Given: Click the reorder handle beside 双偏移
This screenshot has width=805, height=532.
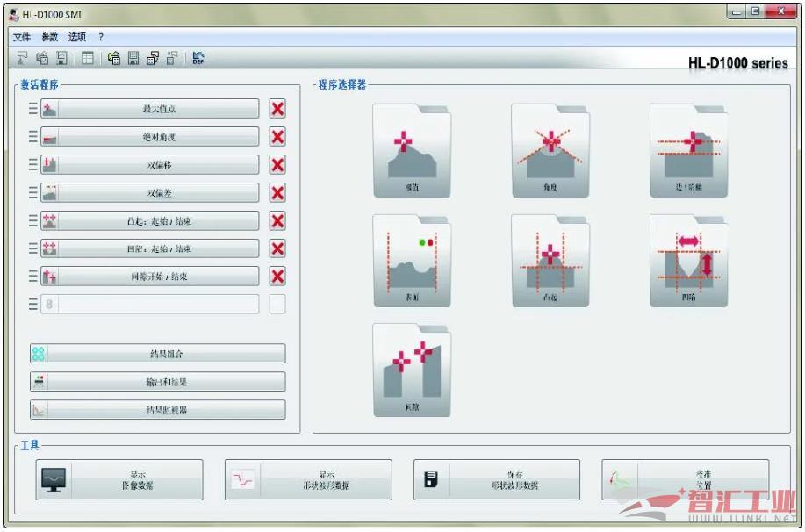Looking at the screenshot, I should (32, 164).
